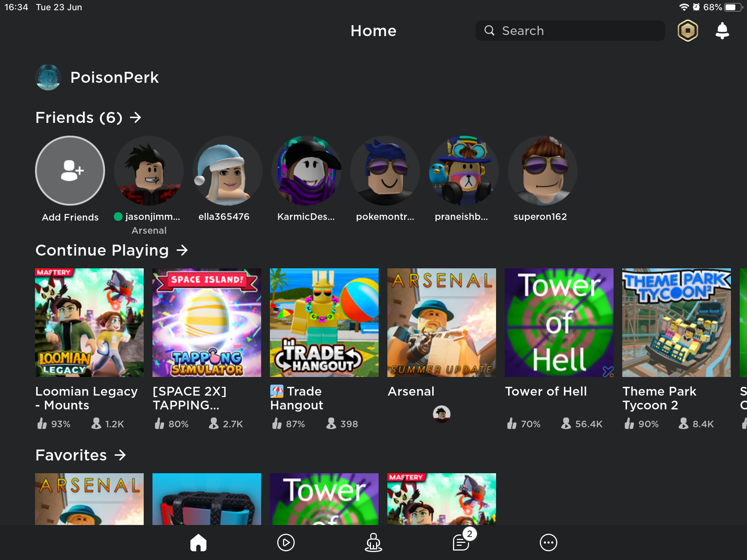
Task: Expand the Friends (6) list arrow
Action: coord(136,117)
